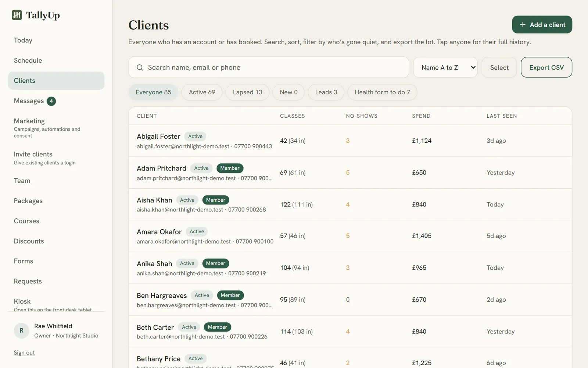Filter by Leads 3

326,92
